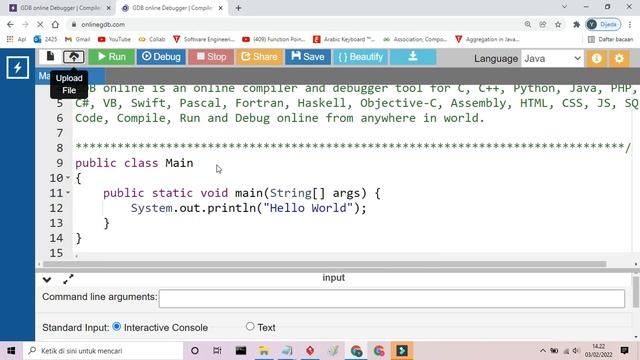640x360 pixels.
Task: Save the current code
Action: 308,57
